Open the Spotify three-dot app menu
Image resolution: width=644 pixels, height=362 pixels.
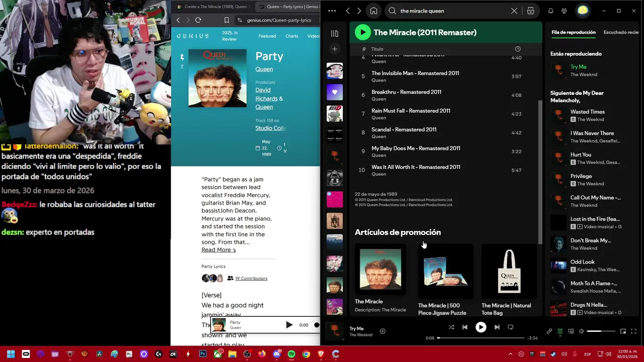point(332,11)
